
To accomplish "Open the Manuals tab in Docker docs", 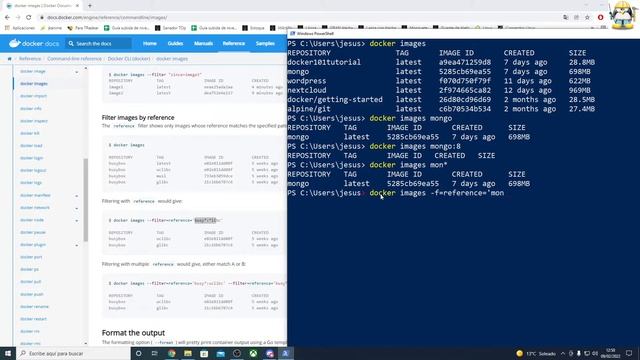I will click(203, 43).
